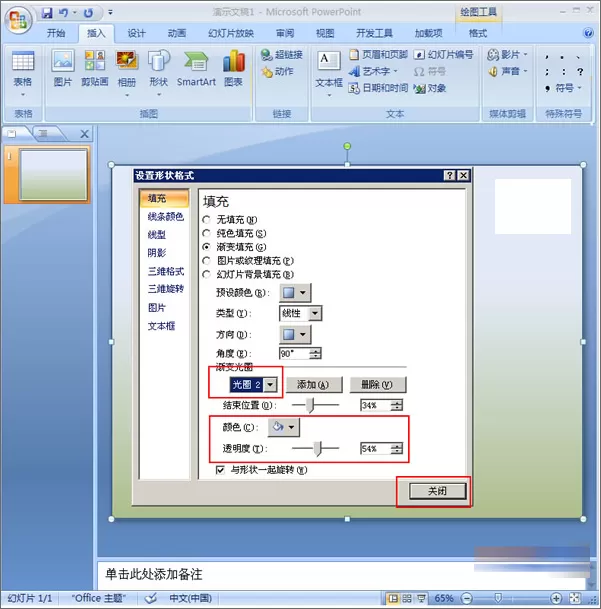Undo the last action
This screenshot has width=601, height=609.
click(63, 13)
